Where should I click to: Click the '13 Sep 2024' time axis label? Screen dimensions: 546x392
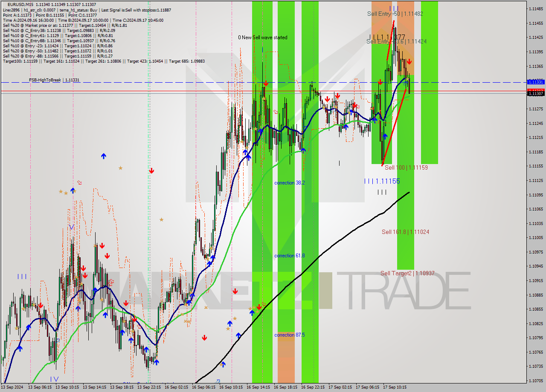[12, 387]
